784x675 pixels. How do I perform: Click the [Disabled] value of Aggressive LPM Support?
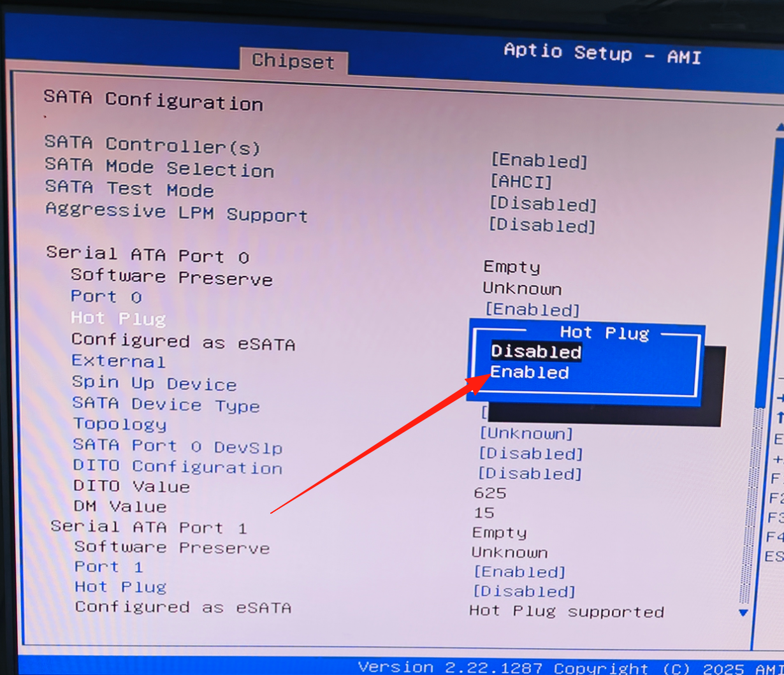point(542,226)
